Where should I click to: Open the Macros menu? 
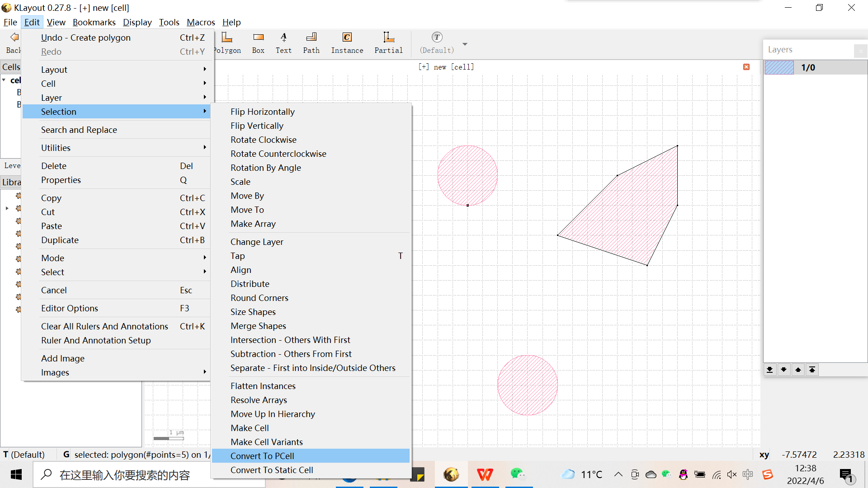point(201,22)
